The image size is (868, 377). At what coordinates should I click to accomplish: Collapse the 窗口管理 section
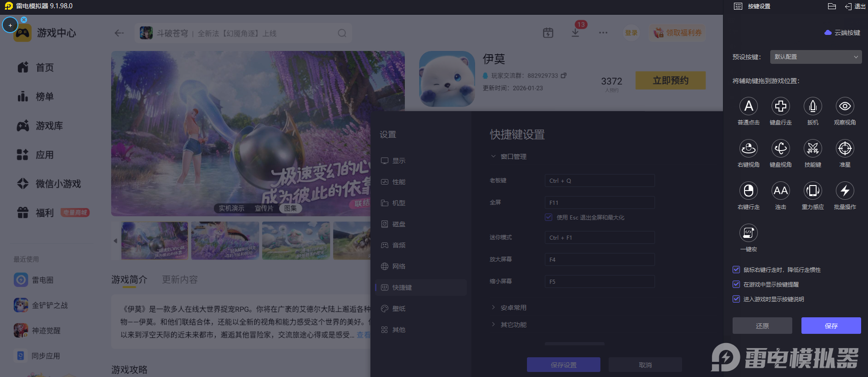pos(509,157)
